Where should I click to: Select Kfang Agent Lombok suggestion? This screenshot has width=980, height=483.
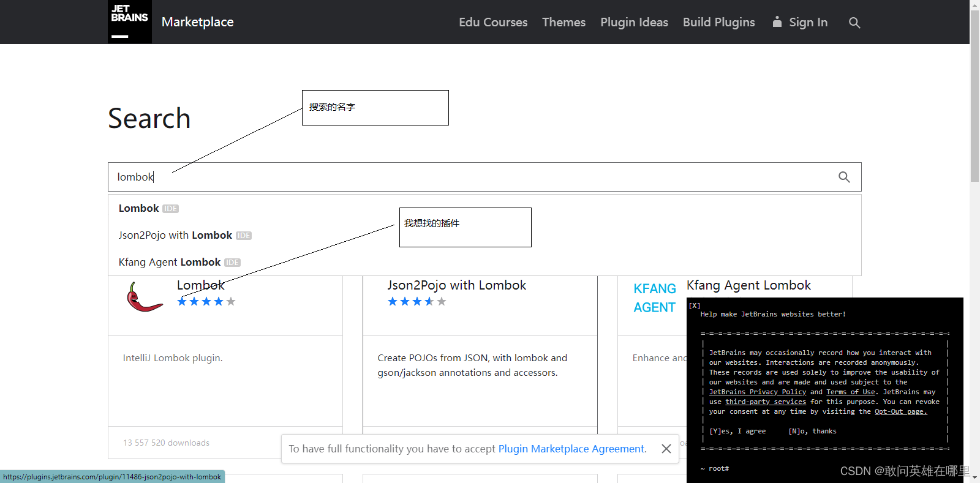click(x=484, y=262)
